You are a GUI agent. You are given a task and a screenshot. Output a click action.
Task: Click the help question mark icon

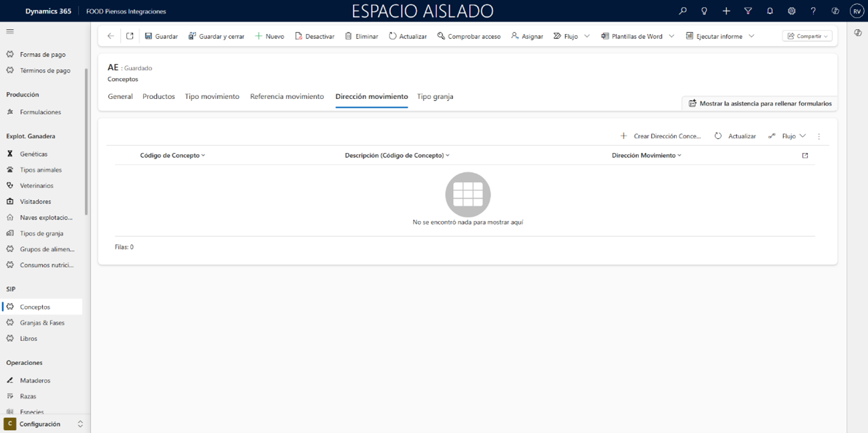(813, 11)
